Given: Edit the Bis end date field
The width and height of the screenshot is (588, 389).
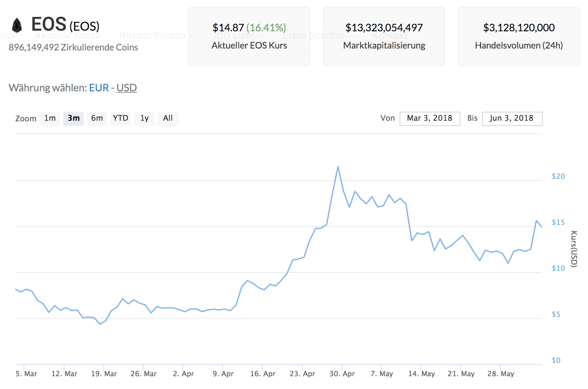Looking at the screenshot, I should tap(512, 118).
